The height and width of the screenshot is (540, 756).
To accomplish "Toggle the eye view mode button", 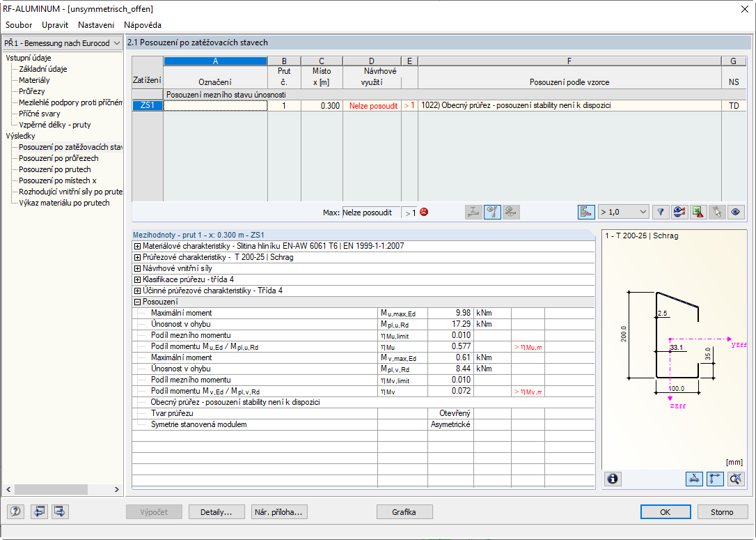I will pyautogui.click(x=735, y=212).
